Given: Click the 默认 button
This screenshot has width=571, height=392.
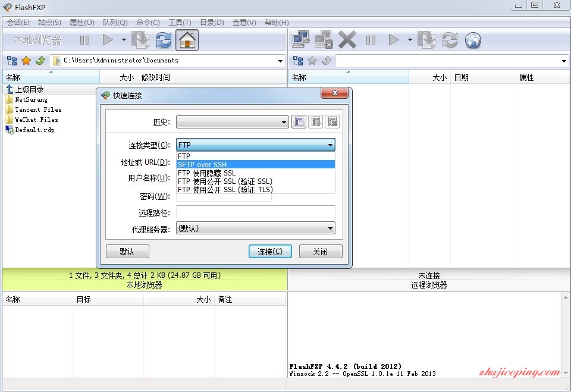Looking at the screenshot, I should click(x=127, y=252).
